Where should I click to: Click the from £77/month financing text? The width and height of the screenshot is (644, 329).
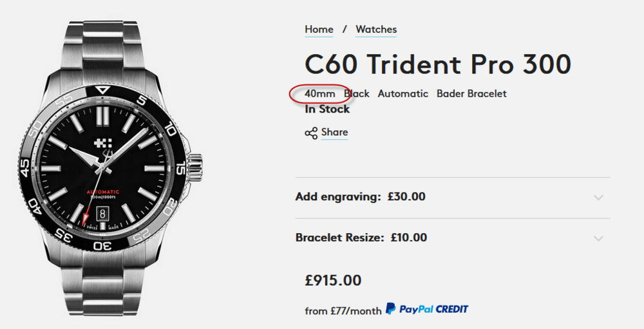[x=343, y=311]
